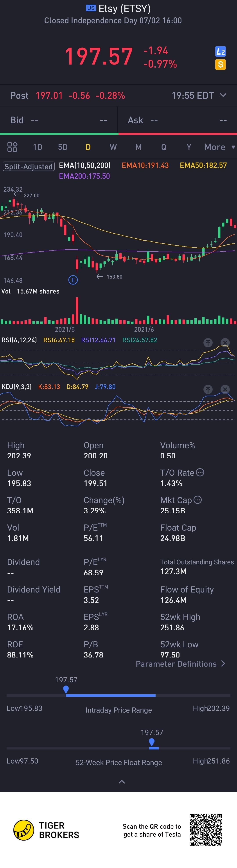237x868 pixels.
Task: Collapse the details panel with up chevron
Action: tap(122, 782)
